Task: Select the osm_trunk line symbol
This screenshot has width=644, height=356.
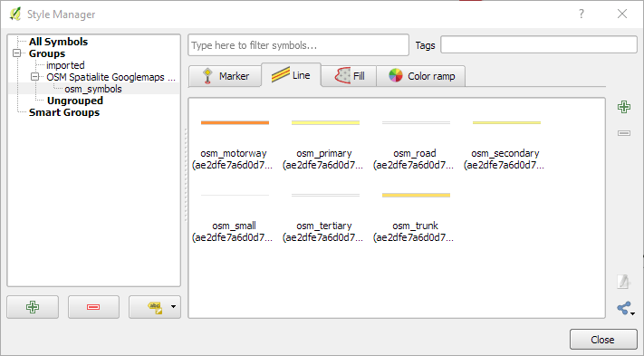Action: 415,215
